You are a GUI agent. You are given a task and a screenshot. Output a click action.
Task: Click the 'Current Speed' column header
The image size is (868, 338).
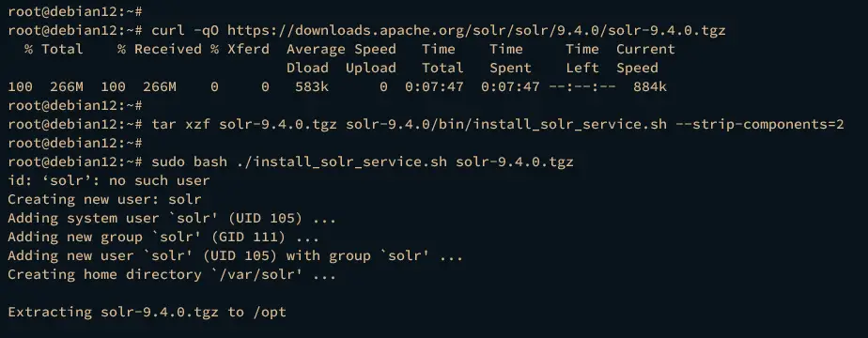coord(645,58)
